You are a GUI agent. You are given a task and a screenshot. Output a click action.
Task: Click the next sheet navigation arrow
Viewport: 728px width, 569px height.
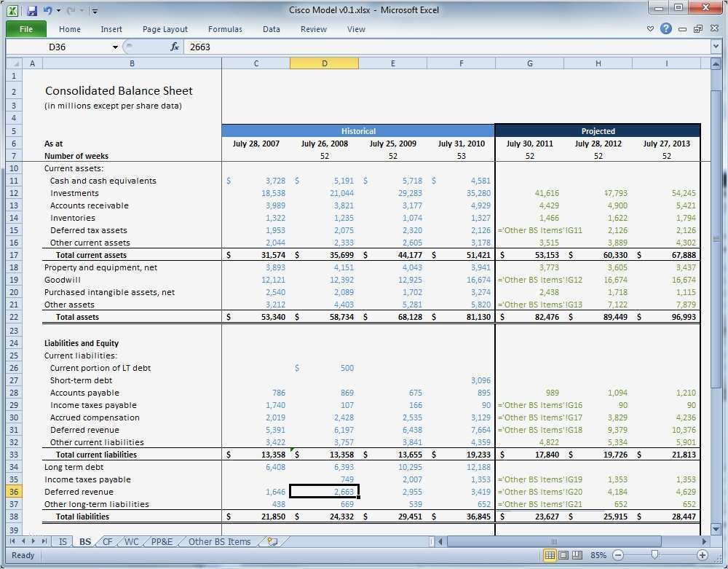pyautogui.click(x=33, y=541)
